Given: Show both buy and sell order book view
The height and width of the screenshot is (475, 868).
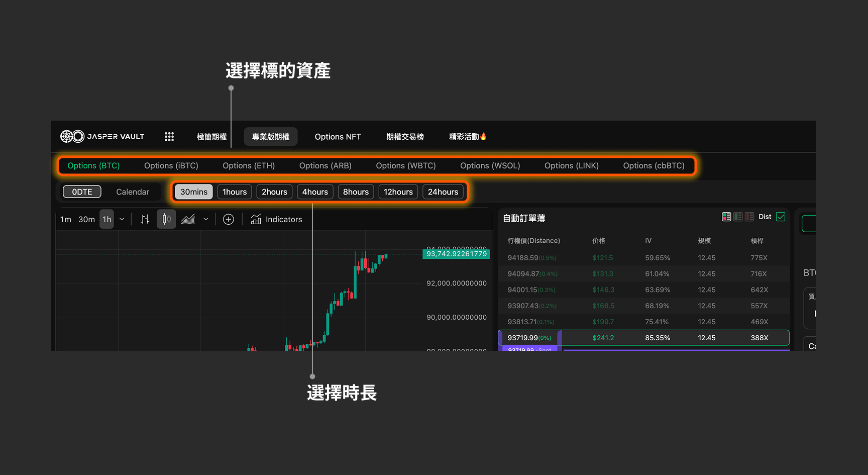Looking at the screenshot, I should point(726,217).
